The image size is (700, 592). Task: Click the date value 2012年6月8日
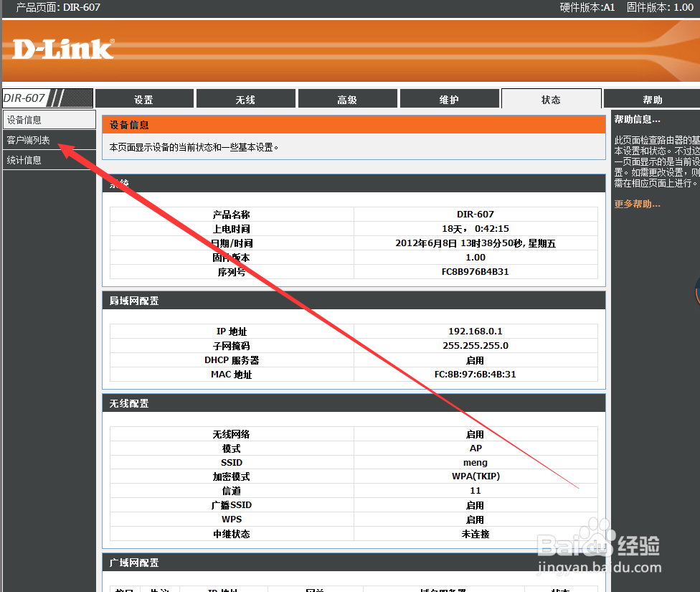click(x=426, y=243)
